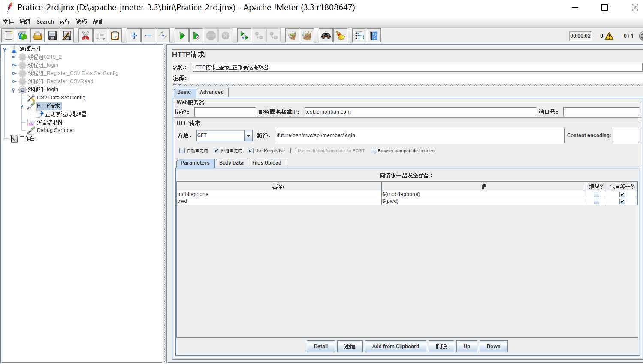The height and width of the screenshot is (364, 643).
Task: Open the 编辑 menu
Action: pos(25,22)
